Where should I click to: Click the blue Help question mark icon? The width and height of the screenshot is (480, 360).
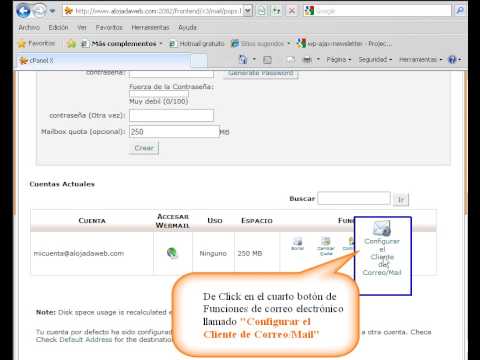pos(452,60)
